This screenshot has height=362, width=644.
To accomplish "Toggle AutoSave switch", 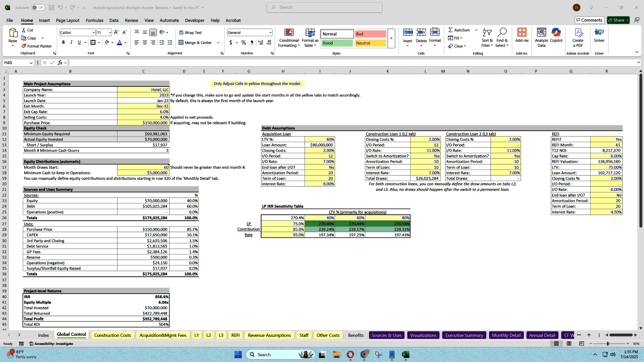I will coord(38,7).
